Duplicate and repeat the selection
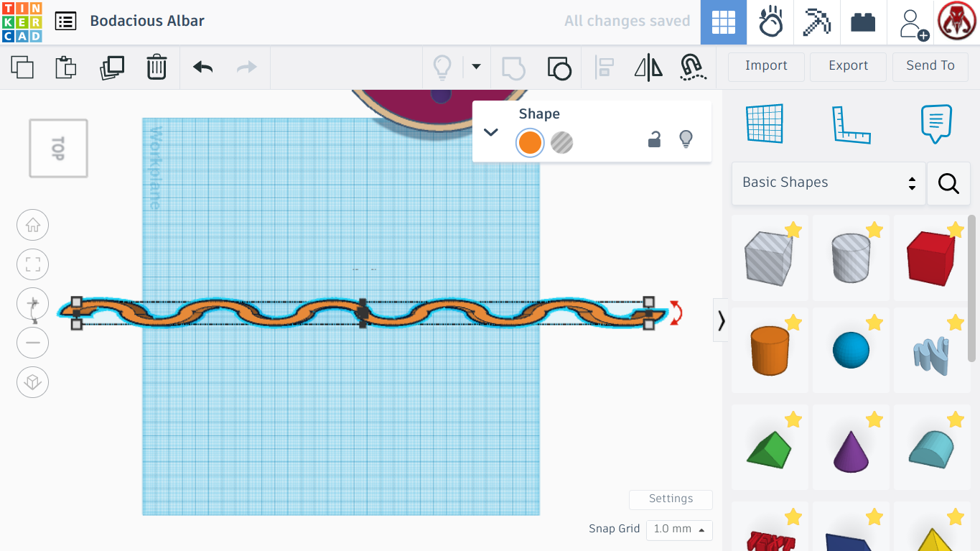980x551 pixels. point(112,68)
